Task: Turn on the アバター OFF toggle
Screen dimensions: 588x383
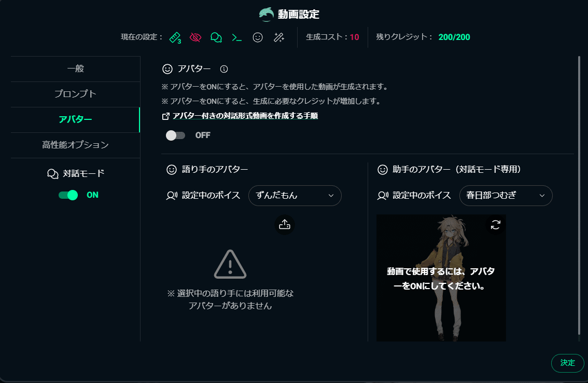Action: point(175,135)
